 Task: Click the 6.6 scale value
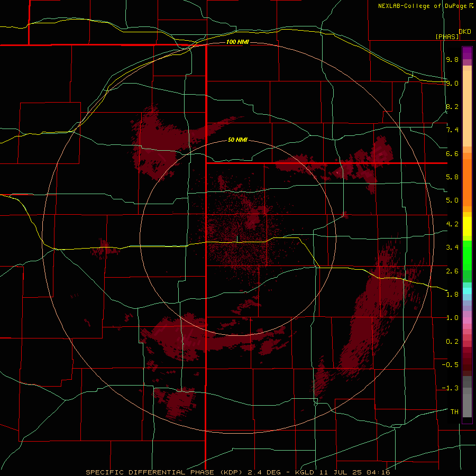(x=452, y=153)
